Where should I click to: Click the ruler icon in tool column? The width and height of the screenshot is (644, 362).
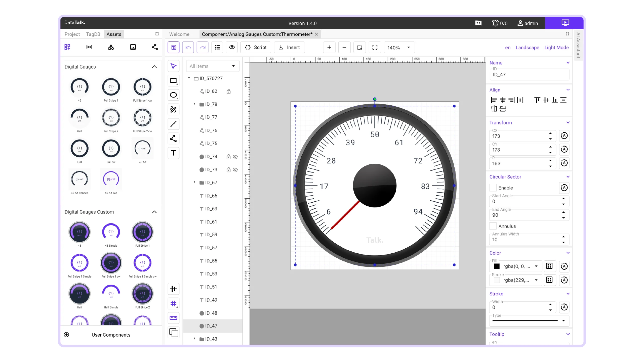173,318
